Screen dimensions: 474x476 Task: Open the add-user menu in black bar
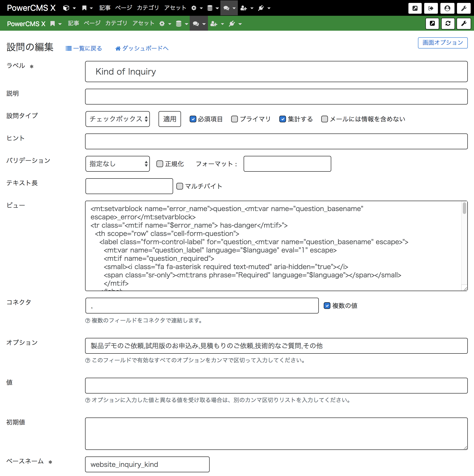247,8
